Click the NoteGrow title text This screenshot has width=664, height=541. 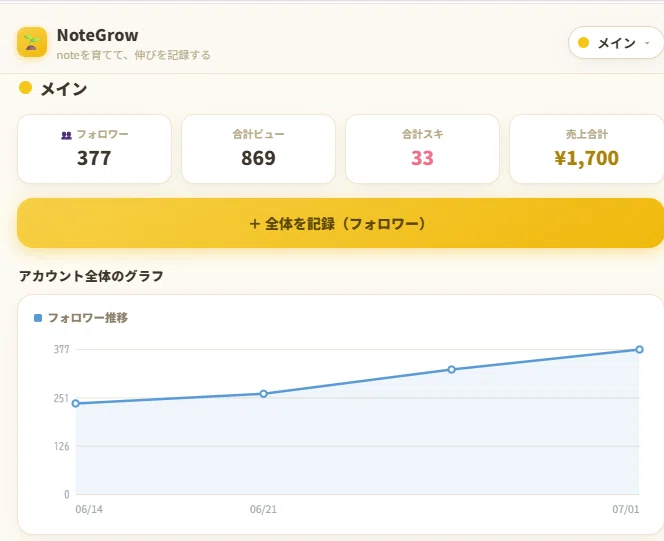pos(97,35)
